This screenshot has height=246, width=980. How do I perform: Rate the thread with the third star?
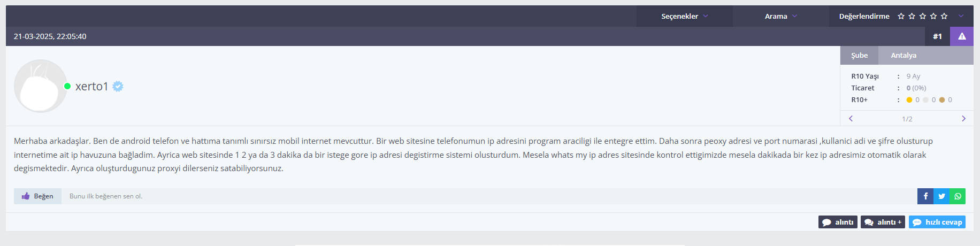point(922,16)
